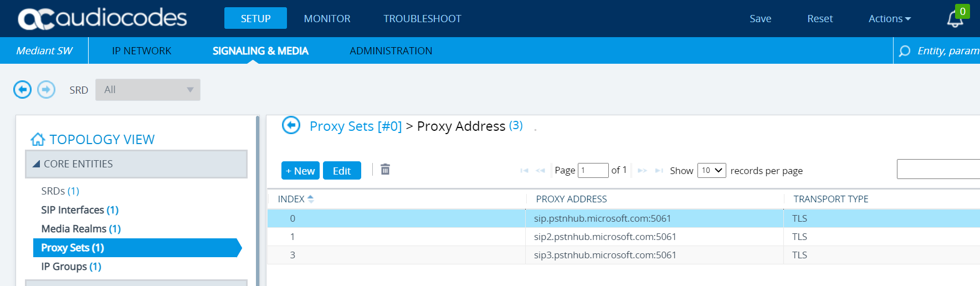This screenshot has width=980, height=286.
Task: Click the + New button
Action: click(x=300, y=171)
